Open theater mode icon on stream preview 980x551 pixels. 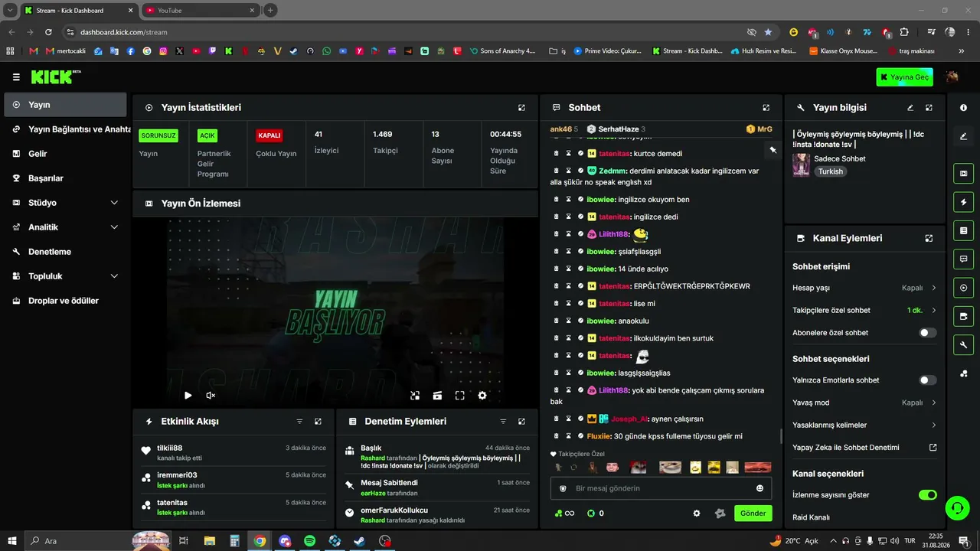pos(437,396)
